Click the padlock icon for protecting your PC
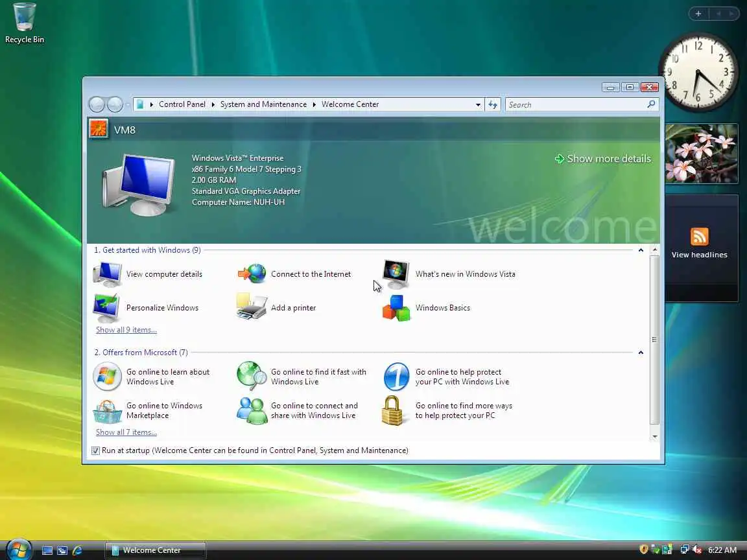 tap(392, 410)
